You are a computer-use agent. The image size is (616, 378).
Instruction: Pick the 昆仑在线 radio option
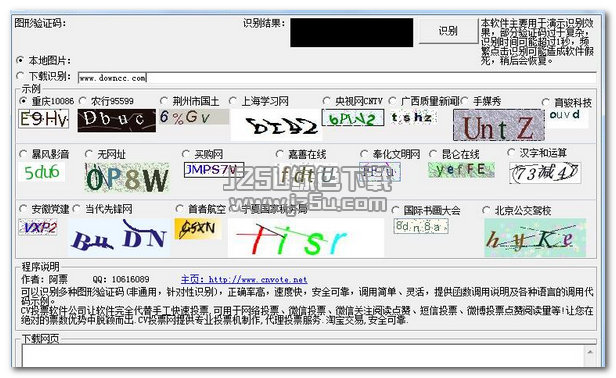click(x=433, y=154)
